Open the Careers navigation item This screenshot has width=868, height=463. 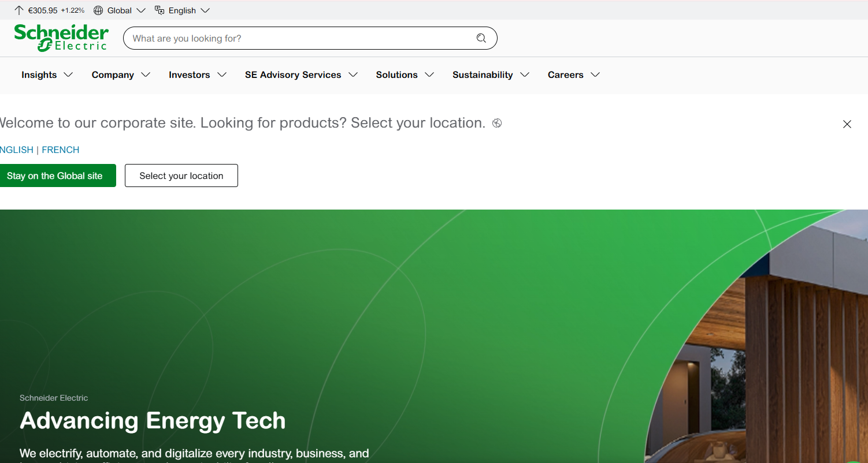pyautogui.click(x=566, y=75)
